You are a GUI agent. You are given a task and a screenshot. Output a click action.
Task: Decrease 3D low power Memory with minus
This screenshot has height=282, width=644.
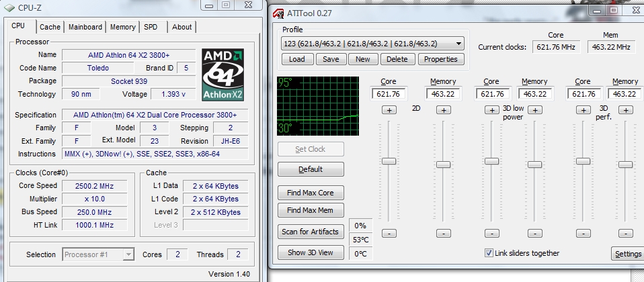(535, 234)
